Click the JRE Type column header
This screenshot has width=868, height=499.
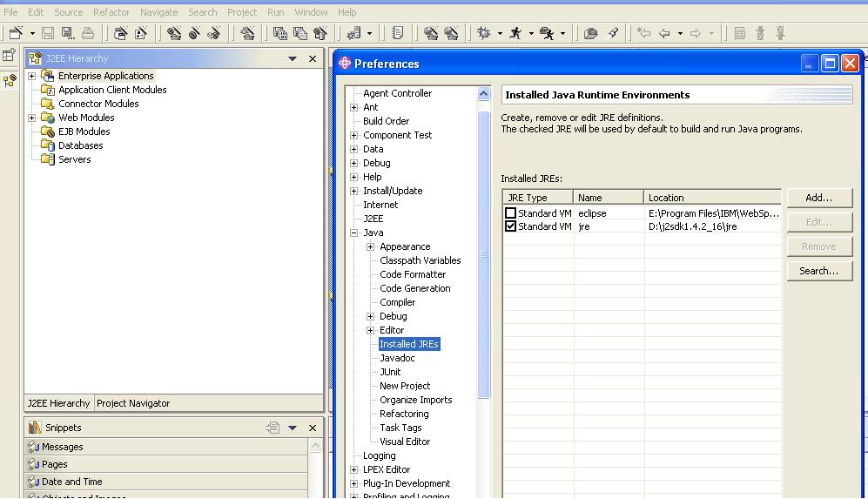pos(538,197)
